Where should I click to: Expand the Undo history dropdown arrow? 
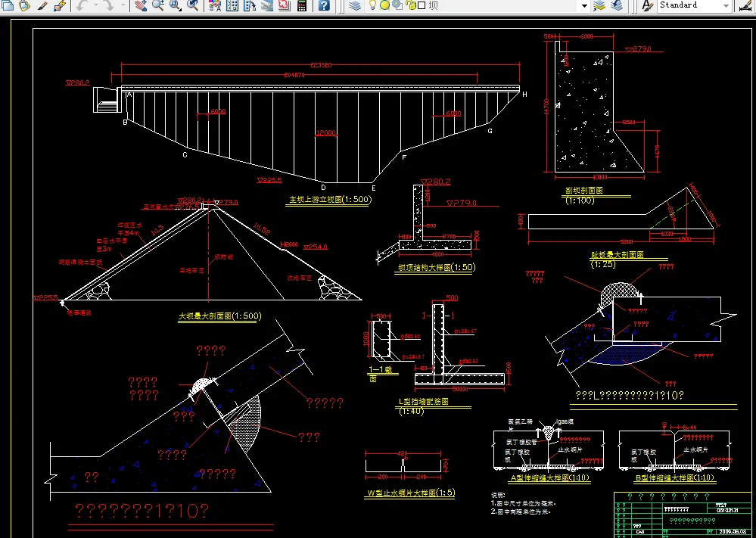point(96,5)
